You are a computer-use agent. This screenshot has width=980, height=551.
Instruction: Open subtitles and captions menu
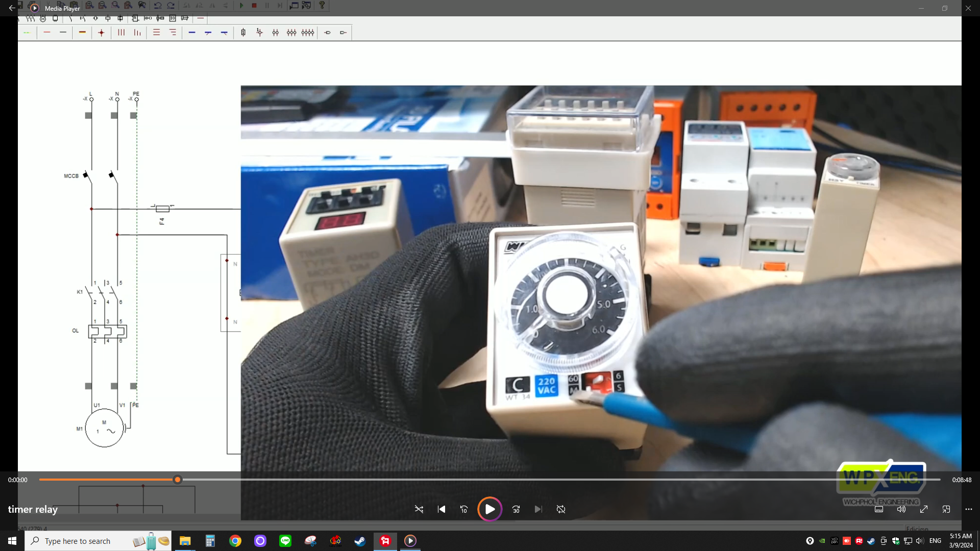[879, 509]
